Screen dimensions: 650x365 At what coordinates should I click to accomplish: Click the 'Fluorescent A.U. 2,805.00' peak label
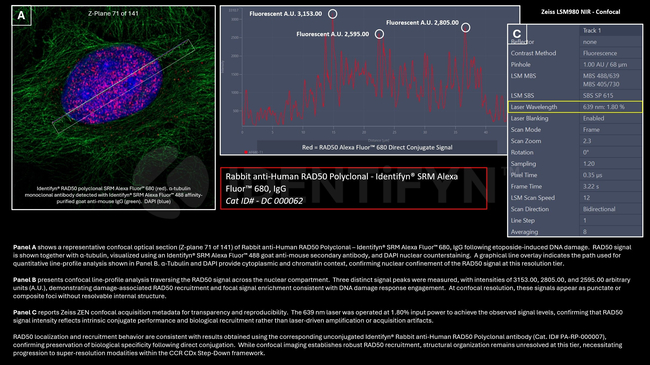tap(422, 22)
